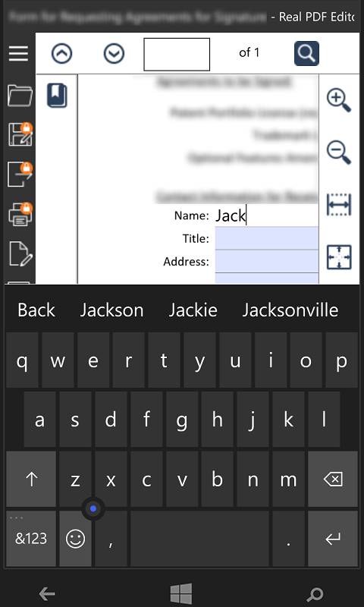Tap the phone Back arrow button

coord(47,593)
